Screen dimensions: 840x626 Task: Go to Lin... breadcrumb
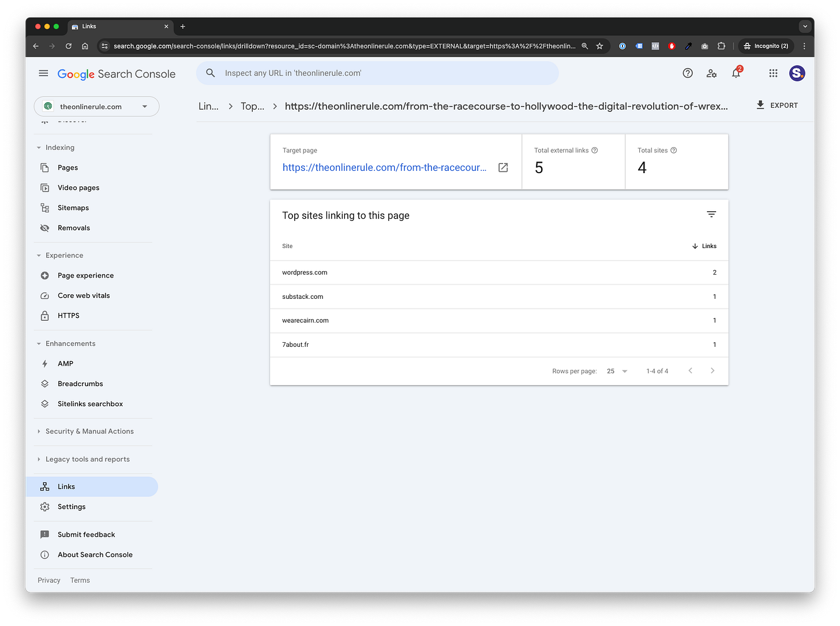208,106
